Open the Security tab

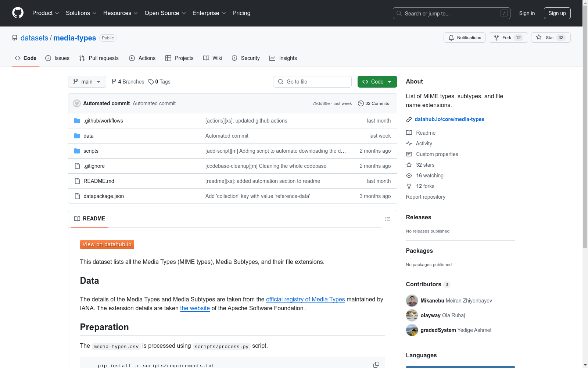pos(246,58)
